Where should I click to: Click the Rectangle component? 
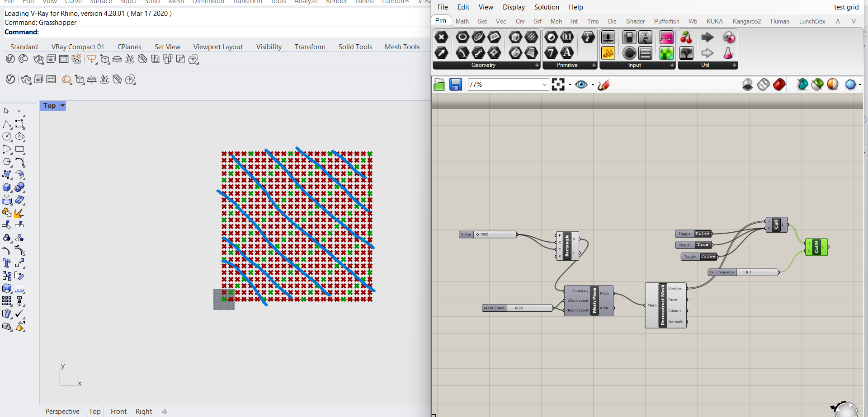coord(567,246)
